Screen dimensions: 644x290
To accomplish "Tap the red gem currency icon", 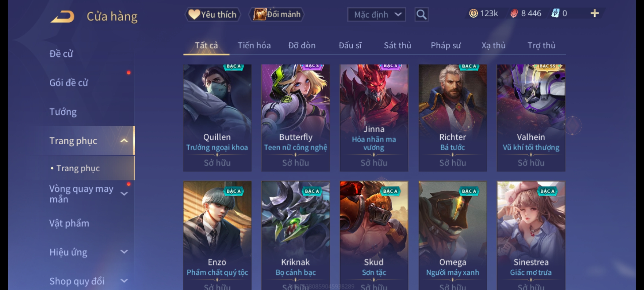I will click(514, 13).
